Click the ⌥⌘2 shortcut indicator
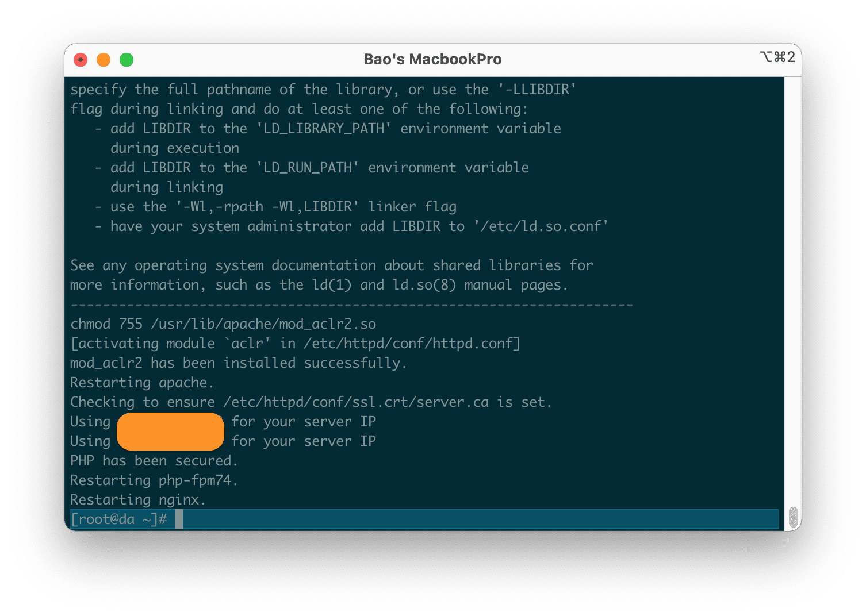Viewport: 866px width, 616px height. (777, 57)
